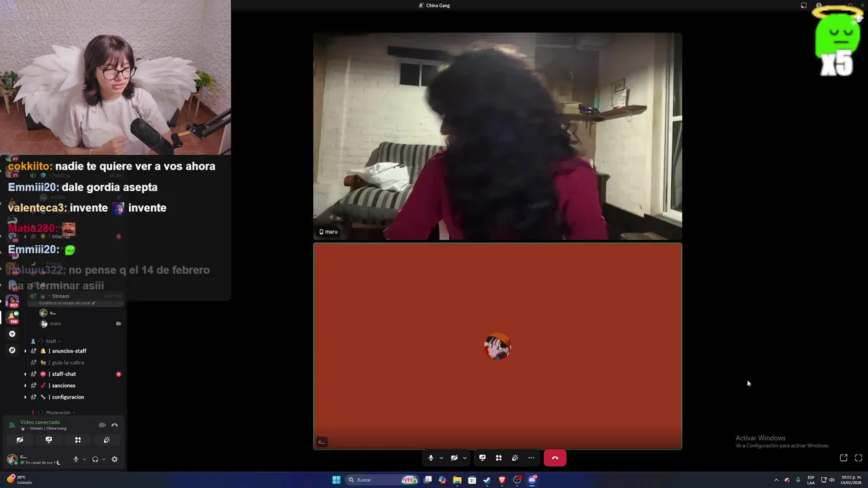Image resolution: width=868 pixels, height=488 pixels.
Task: Toggle noise suppression in voice panel
Action: [x=102, y=425]
